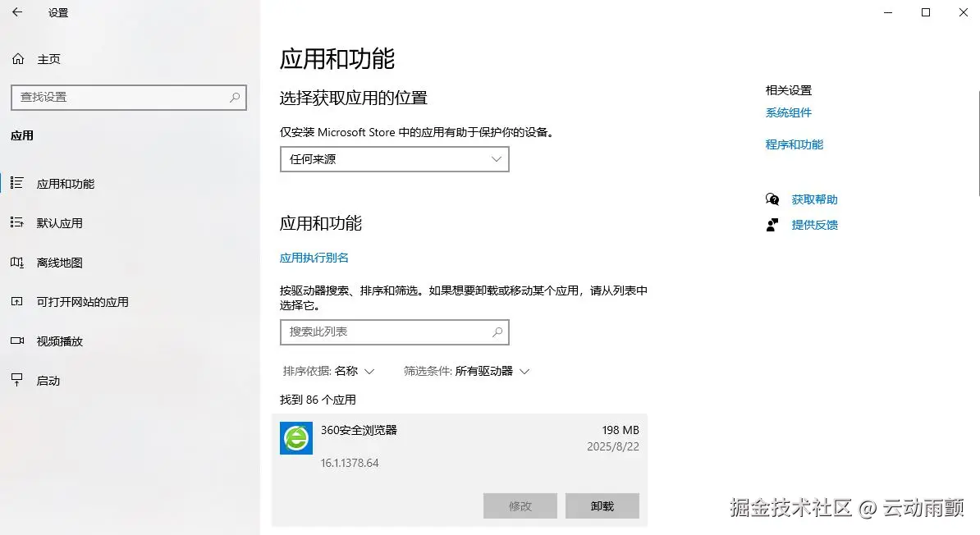Click the back arrow at top left

(x=18, y=12)
